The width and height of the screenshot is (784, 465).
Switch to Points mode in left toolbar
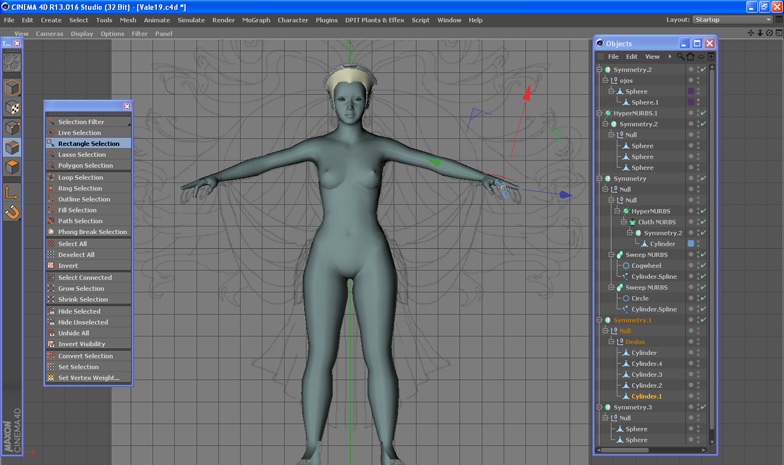[12, 129]
